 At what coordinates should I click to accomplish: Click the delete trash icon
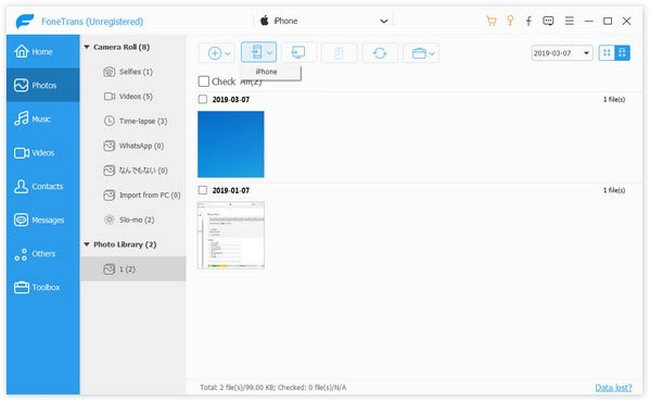tap(339, 53)
